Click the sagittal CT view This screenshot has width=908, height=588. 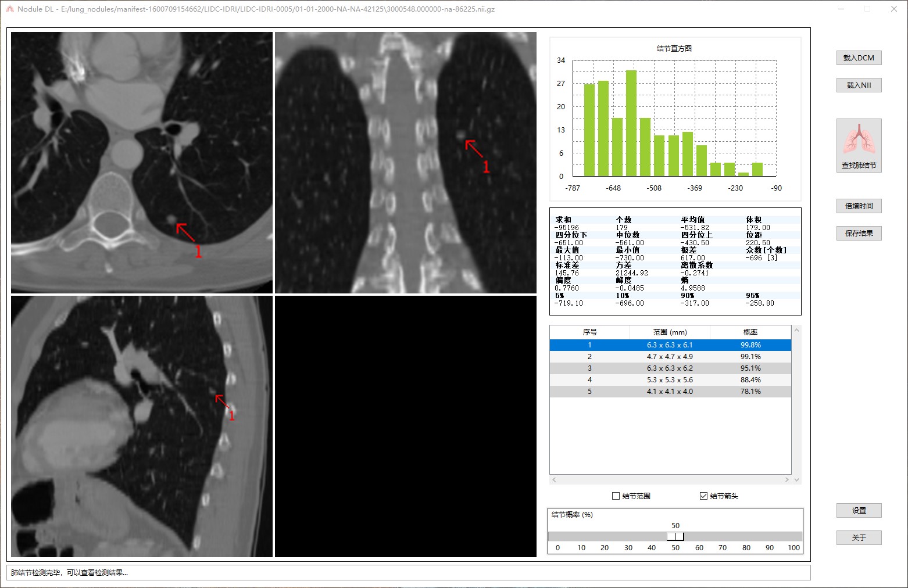(x=142, y=426)
